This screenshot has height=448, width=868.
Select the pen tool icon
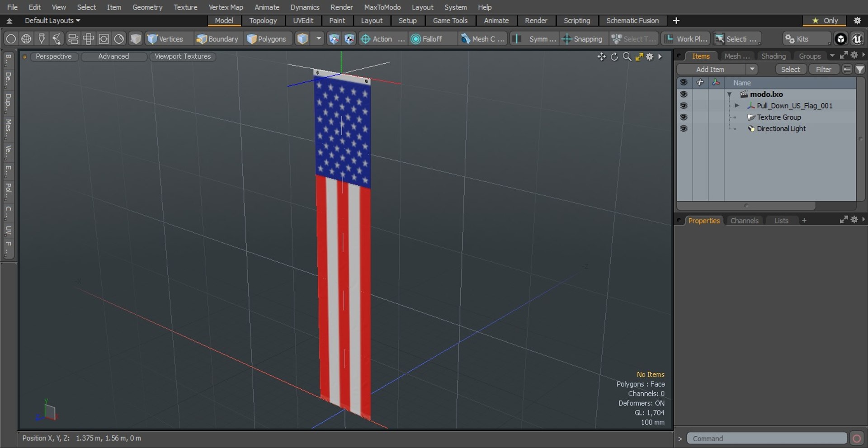click(42, 39)
